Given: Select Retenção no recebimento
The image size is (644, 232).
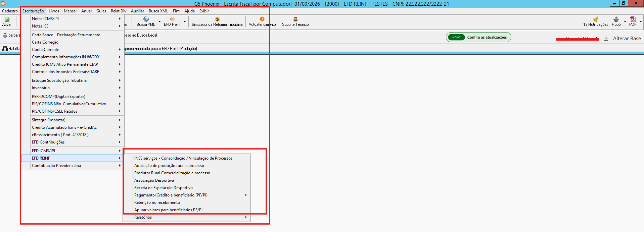Looking at the screenshot, I should pyautogui.click(x=187, y=202).
